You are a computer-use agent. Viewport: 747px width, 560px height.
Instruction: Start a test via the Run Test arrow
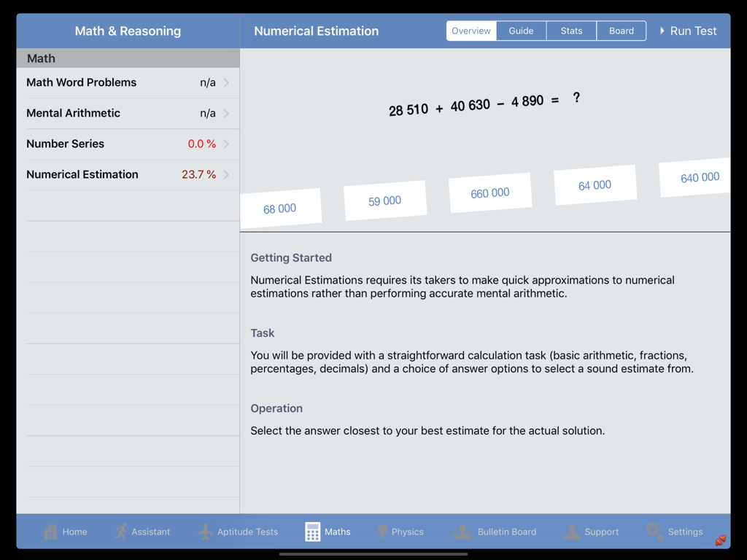point(688,31)
